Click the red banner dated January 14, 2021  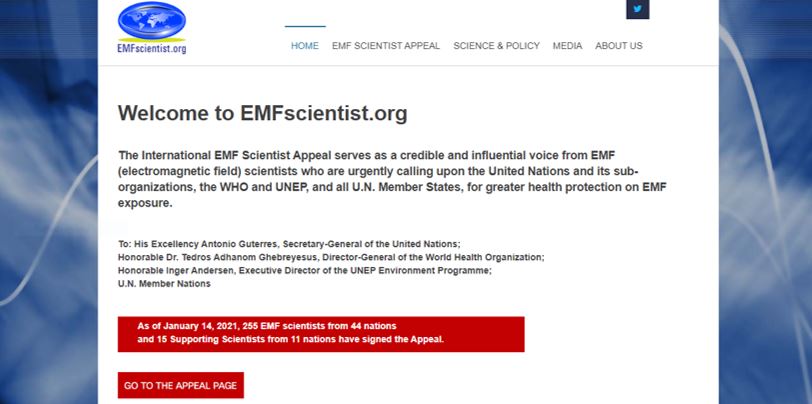(x=321, y=334)
